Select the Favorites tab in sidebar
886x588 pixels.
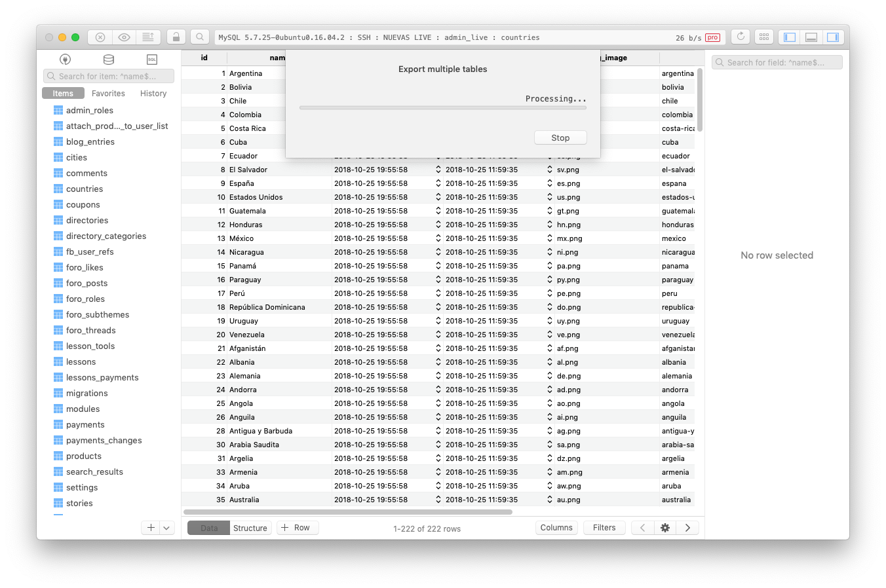point(108,93)
